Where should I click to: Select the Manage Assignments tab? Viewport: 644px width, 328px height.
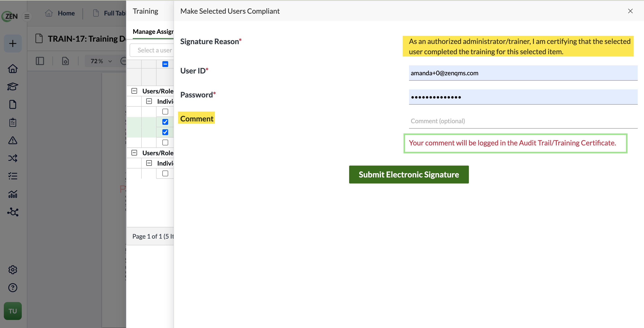pos(153,32)
